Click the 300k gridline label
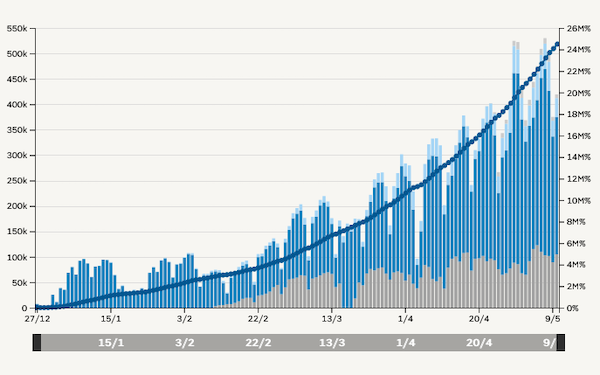 (17, 155)
